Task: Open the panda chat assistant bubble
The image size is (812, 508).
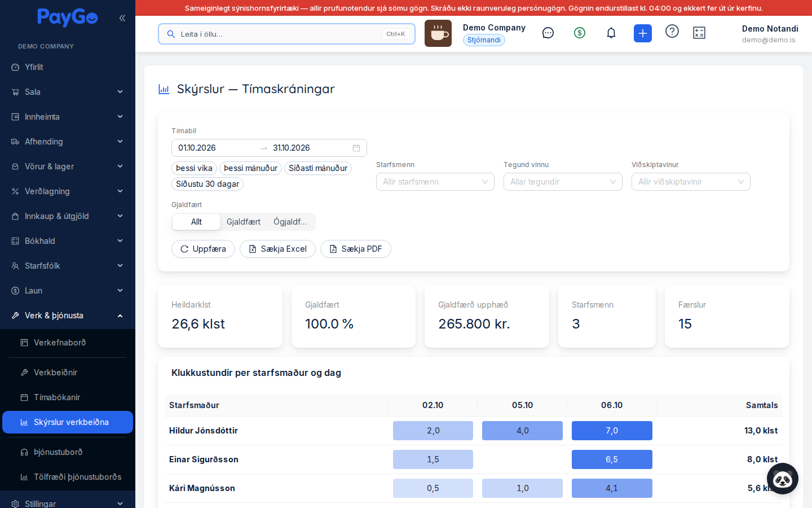Action: click(x=783, y=479)
